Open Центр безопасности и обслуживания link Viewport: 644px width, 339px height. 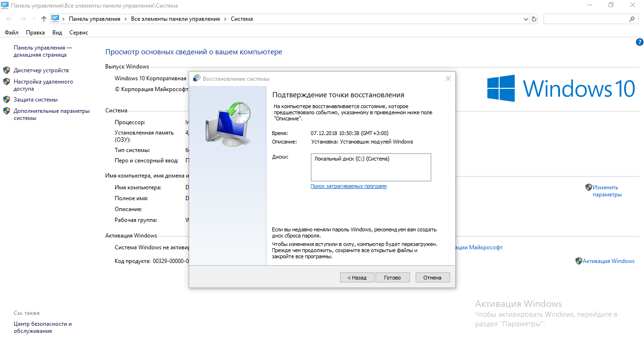43,328
